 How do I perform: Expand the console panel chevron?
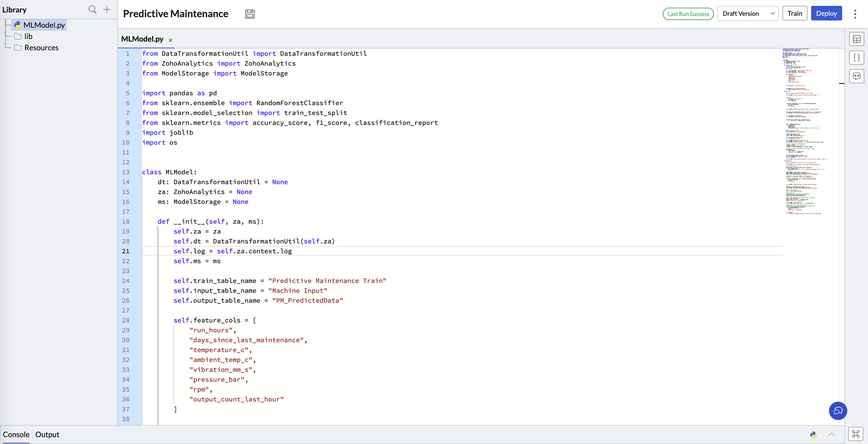[x=831, y=435]
